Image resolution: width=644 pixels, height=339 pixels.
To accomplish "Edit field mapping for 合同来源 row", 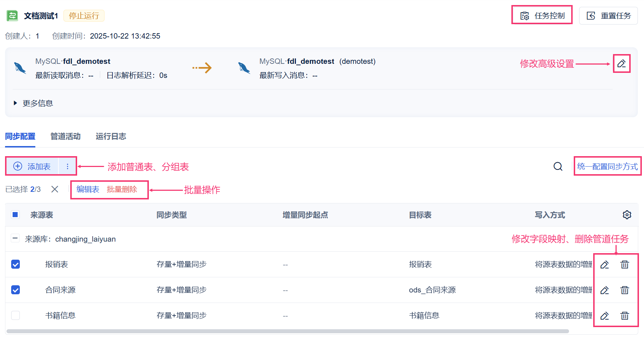I will point(604,290).
